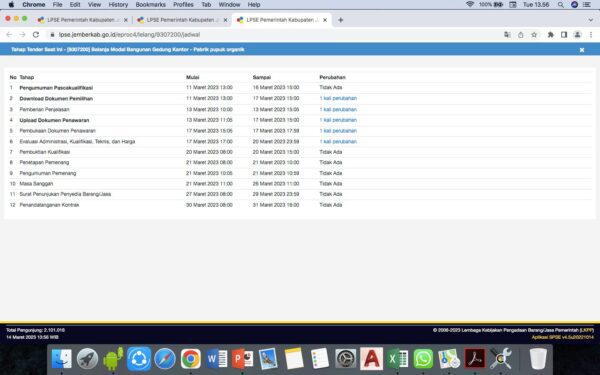Open perubahan link for Pembukaan Dokumen Penawaran

[x=338, y=131]
